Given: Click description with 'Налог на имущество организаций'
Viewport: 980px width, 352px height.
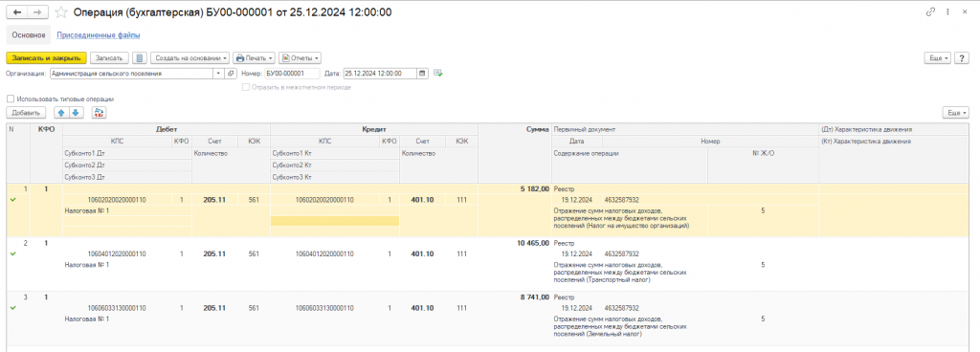Looking at the screenshot, I should click(x=622, y=218).
